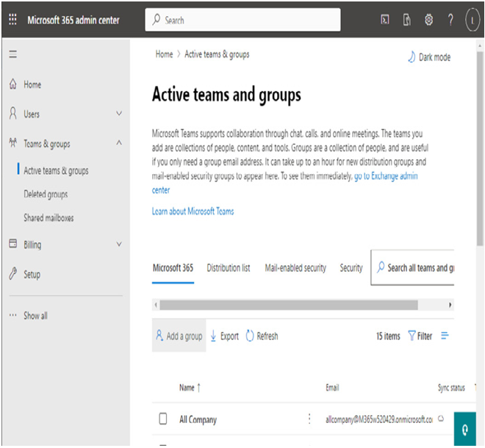Expand the Billing section chevron

click(x=119, y=245)
